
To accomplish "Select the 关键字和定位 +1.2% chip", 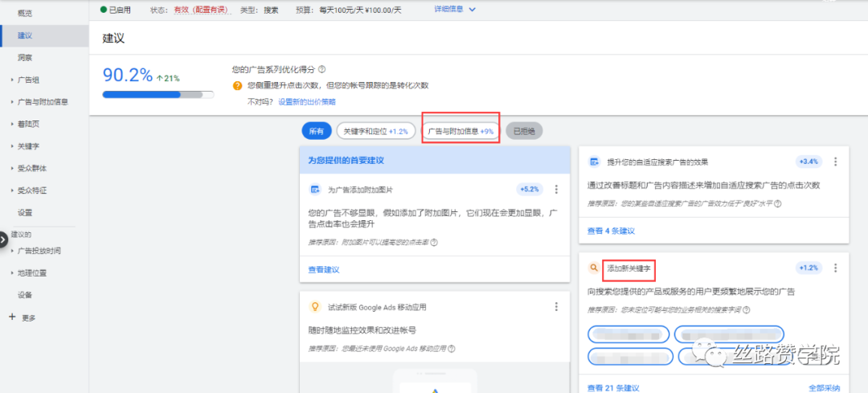I will 376,131.
